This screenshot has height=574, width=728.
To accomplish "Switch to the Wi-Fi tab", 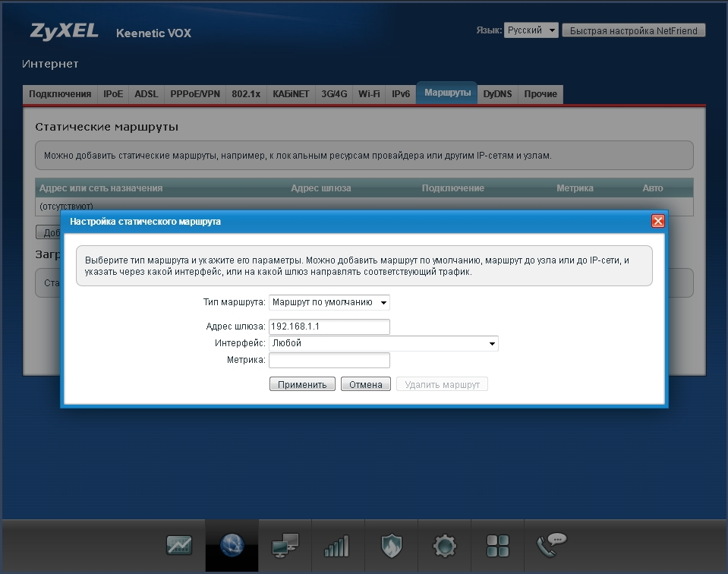I will 369,94.
